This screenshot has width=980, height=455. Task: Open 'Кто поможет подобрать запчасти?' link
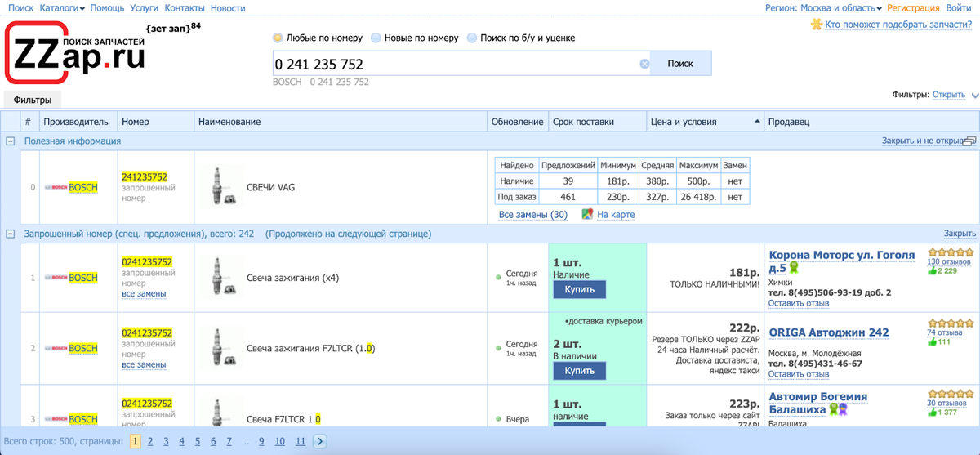(x=898, y=25)
